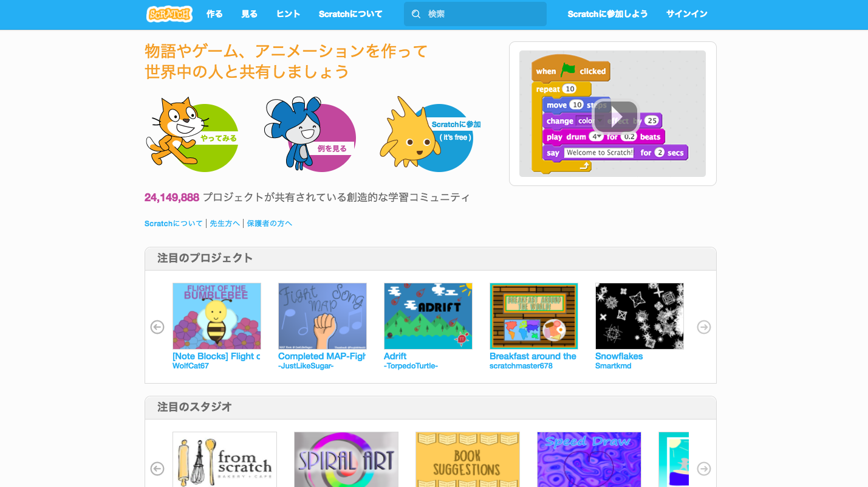868x487 pixels.
Task: Open the from scratch bakery studio thumbnail
Action: [x=225, y=460]
